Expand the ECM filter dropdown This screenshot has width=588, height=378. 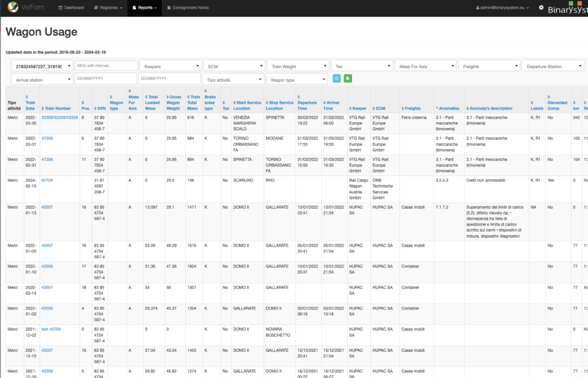pos(234,67)
